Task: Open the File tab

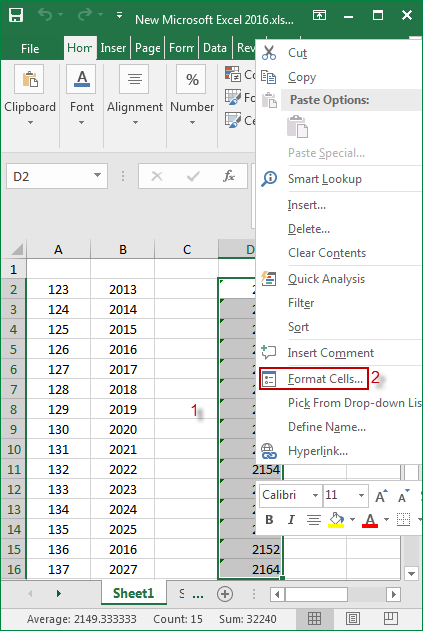Action: pos(30,49)
